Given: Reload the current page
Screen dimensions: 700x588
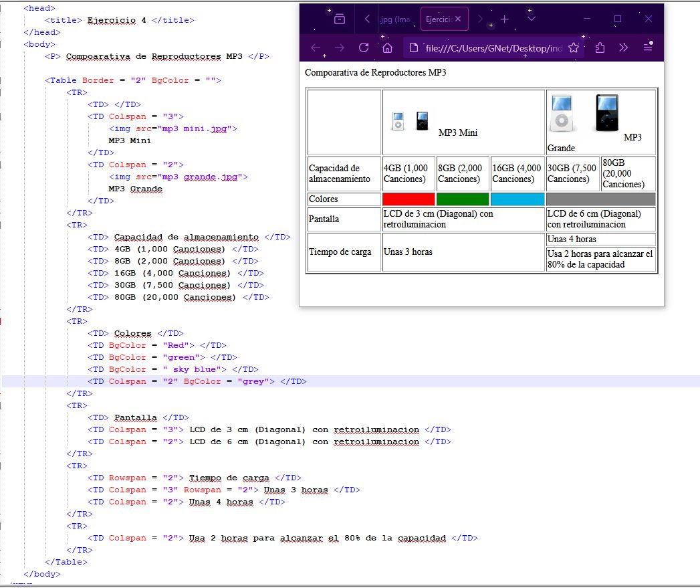Looking at the screenshot, I should [x=364, y=47].
